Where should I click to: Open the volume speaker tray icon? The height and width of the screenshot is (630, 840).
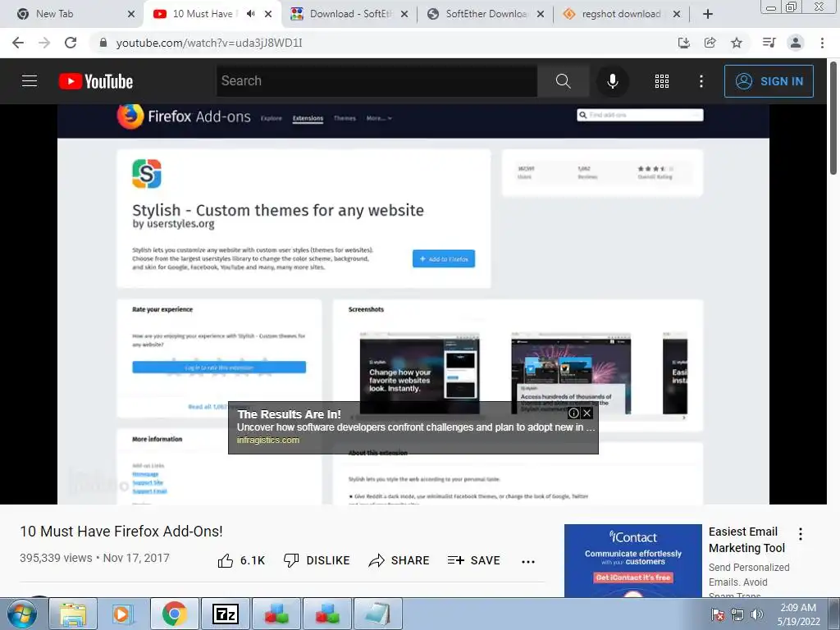[x=756, y=614]
